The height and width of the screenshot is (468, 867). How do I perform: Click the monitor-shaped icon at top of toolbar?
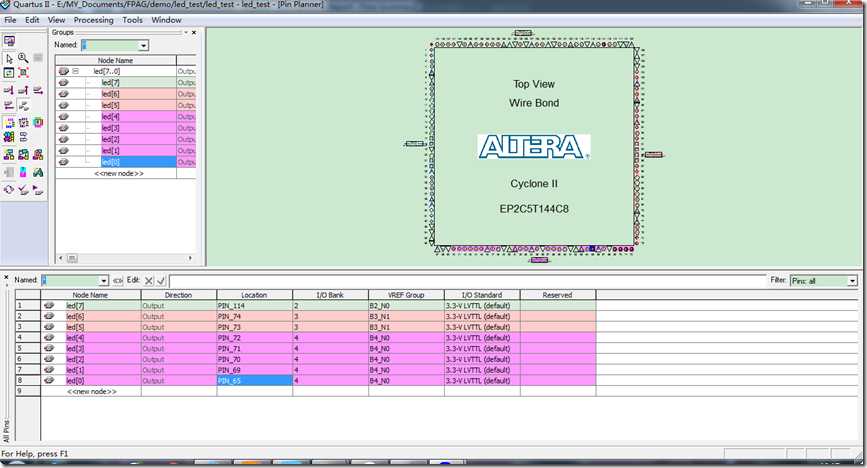pos(9,41)
